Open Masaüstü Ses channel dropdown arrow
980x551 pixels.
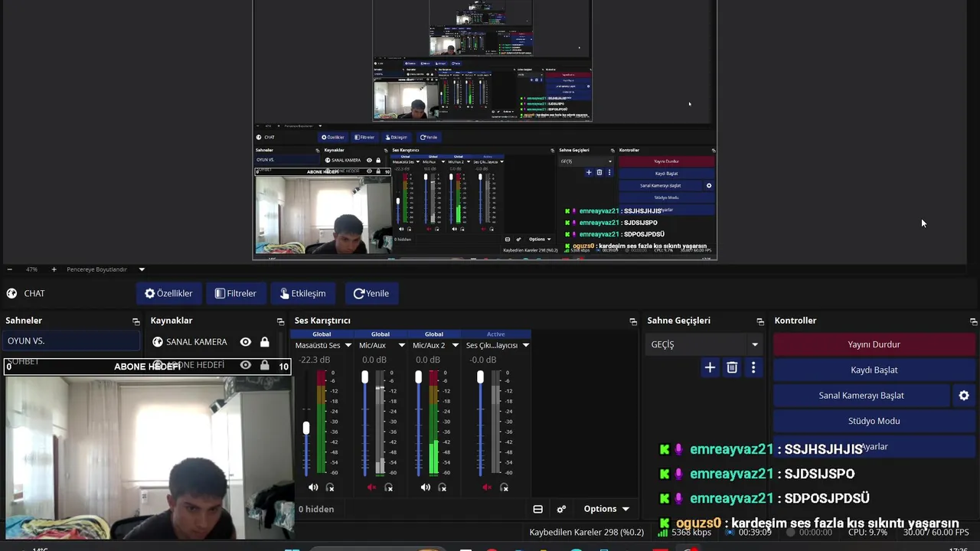(348, 345)
